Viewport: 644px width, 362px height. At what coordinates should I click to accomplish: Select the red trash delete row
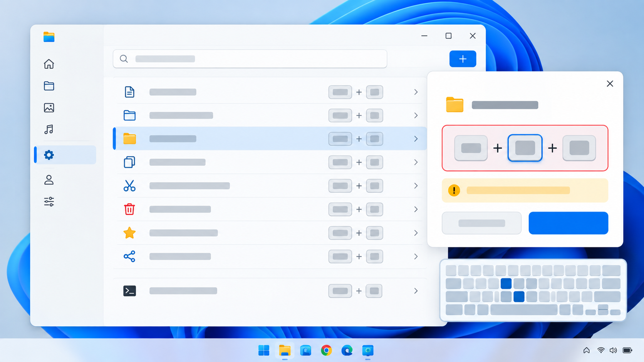pos(270,209)
